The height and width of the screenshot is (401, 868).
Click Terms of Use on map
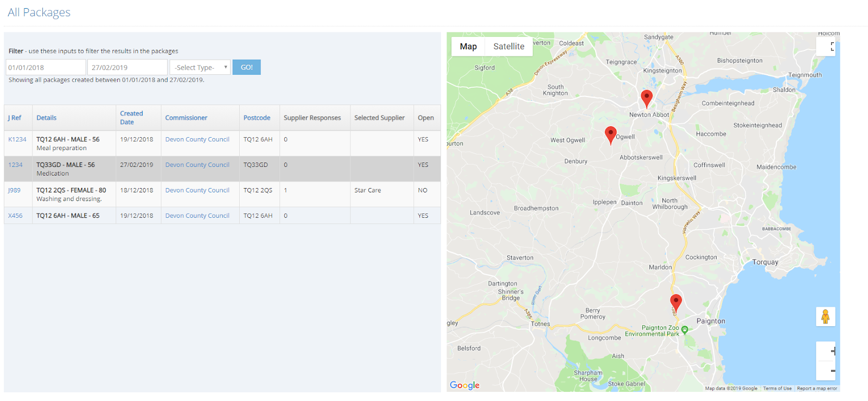[x=777, y=388]
